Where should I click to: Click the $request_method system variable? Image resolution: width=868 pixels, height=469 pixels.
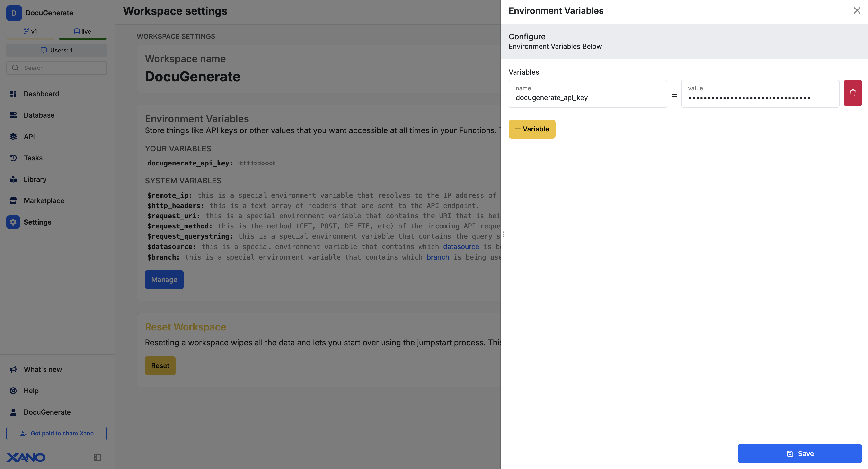(x=180, y=226)
